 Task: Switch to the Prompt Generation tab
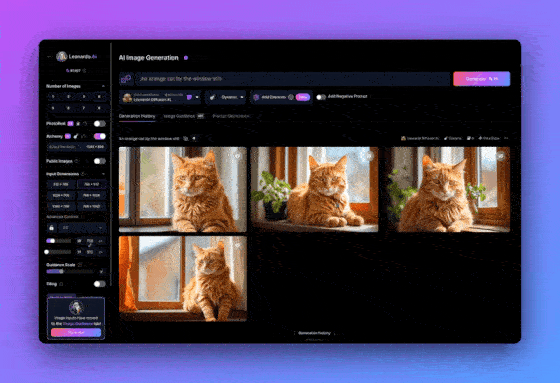click(231, 116)
